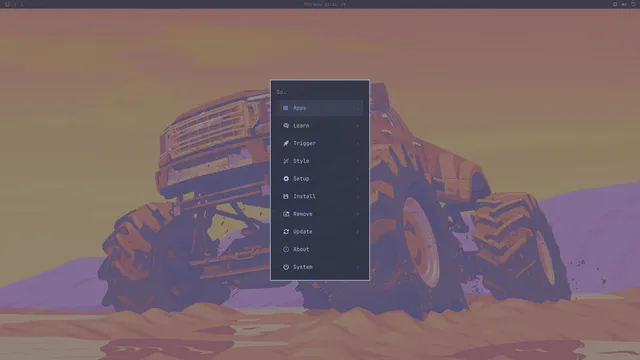The image size is (640, 360).
Task: Expand the Update submenu chevron
Action: pos(358,232)
